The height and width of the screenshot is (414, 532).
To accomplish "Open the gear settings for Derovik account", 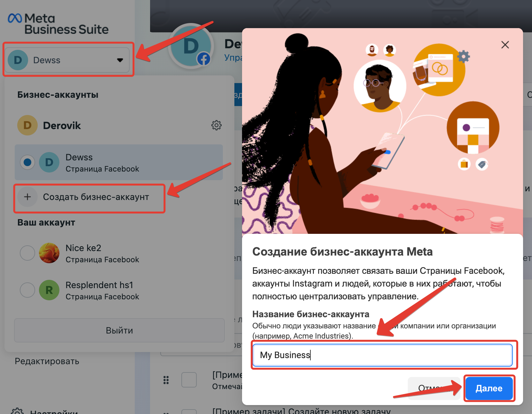I will tap(216, 125).
